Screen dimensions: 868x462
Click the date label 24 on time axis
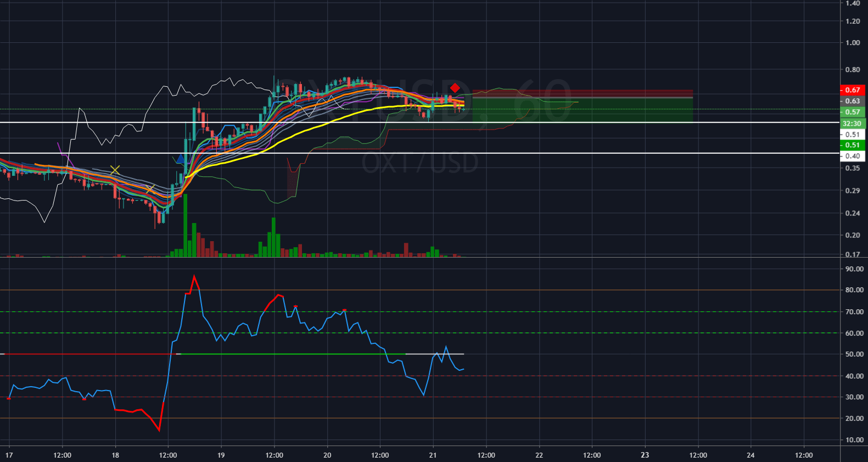click(751, 455)
